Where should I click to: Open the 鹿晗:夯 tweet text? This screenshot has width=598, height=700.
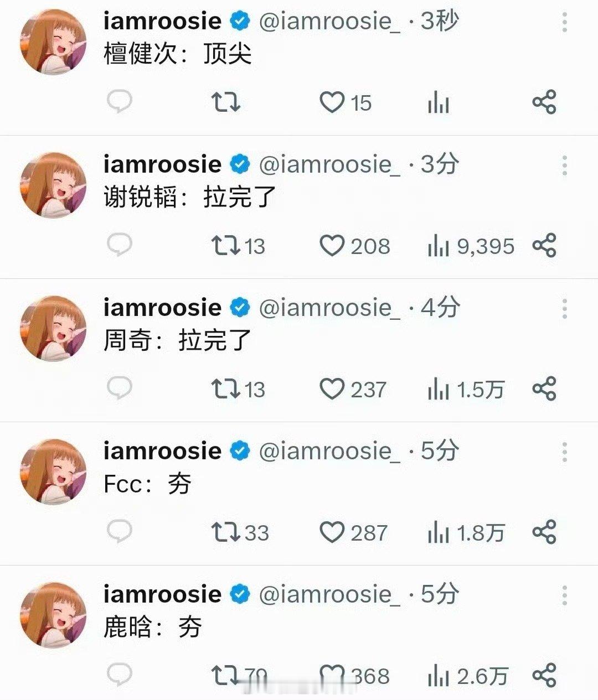153,627
